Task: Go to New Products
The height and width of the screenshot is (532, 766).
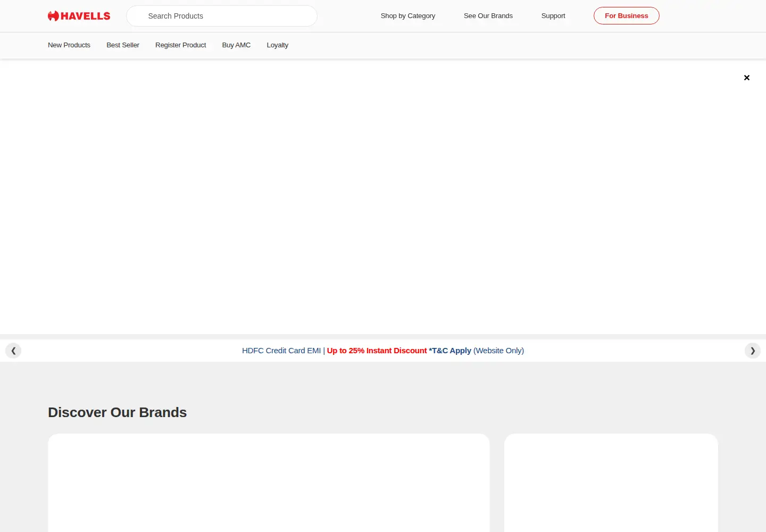Action: 69,45
